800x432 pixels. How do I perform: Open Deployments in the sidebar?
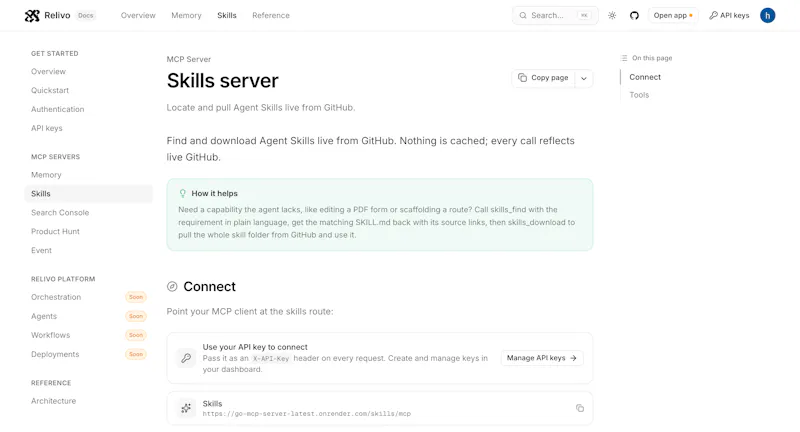pos(55,354)
